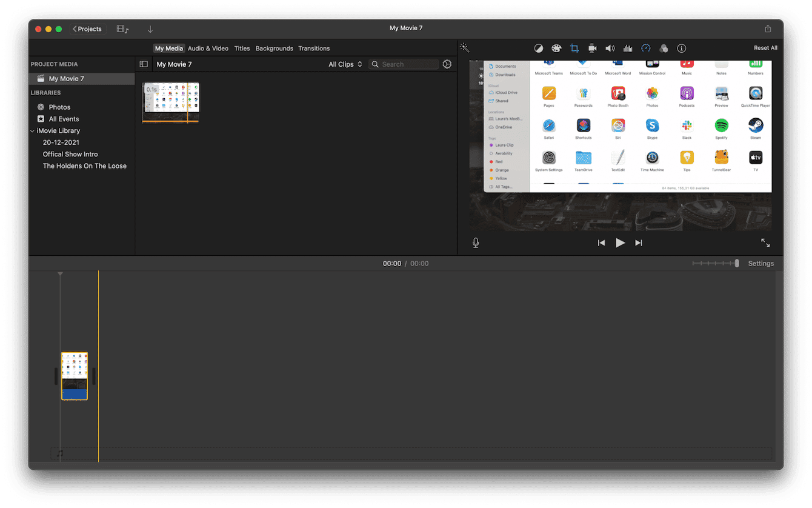Open the search filter gear menu
The width and height of the screenshot is (812, 508).
click(x=447, y=64)
